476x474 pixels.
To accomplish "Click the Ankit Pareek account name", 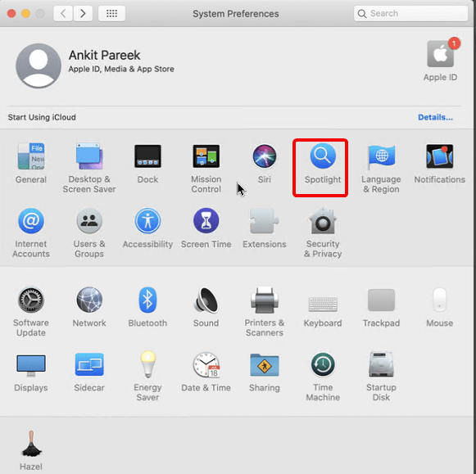I will click(104, 55).
